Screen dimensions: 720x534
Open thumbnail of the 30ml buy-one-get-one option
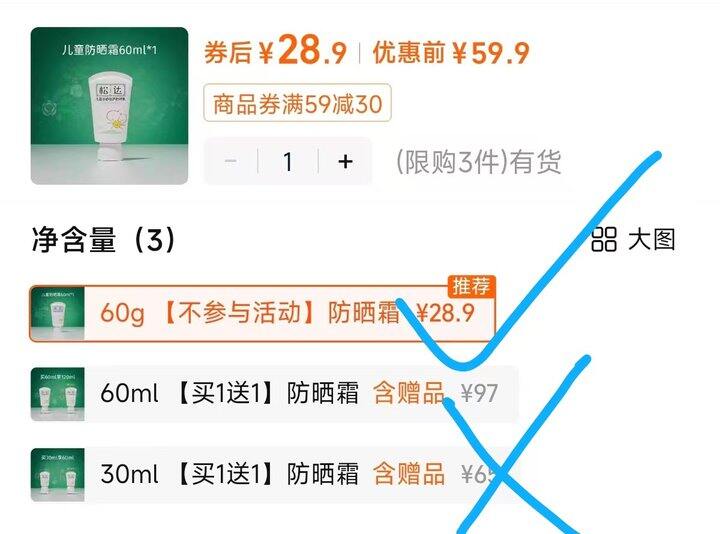[57, 474]
